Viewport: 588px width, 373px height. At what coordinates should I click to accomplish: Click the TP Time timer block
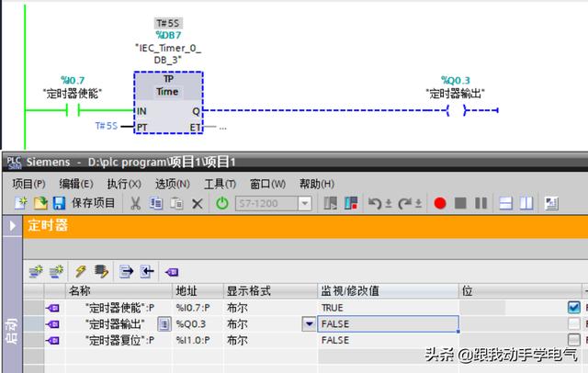tap(168, 103)
